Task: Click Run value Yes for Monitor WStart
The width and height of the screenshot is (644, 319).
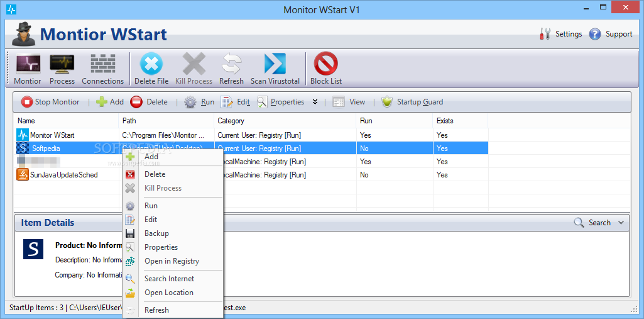Action: 366,135
